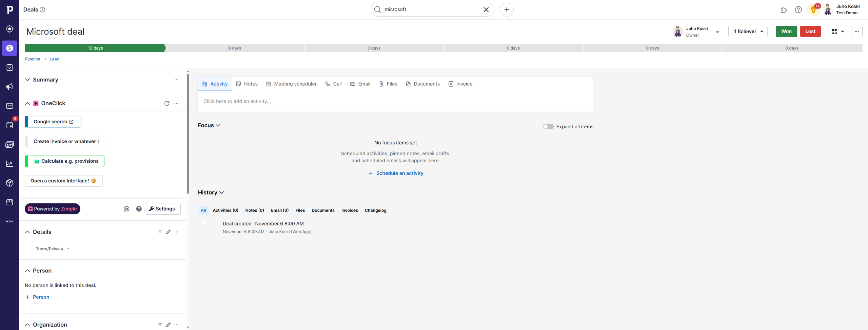The width and height of the screenshot is (868, 330).
Task: Collapse the Organization section
Action: tap(27, 325)
